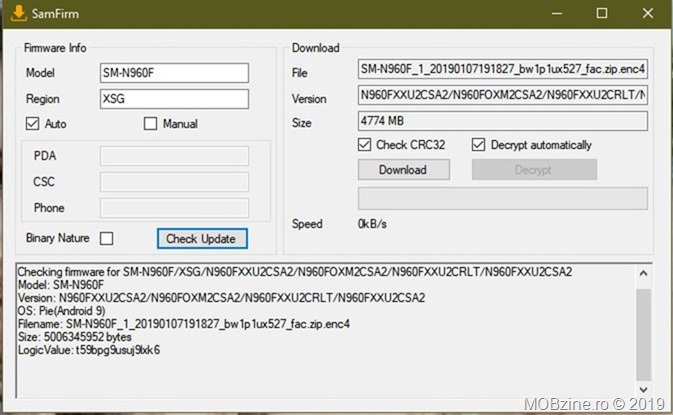Click the File name field
Screen dimensions: 673x415
click(503, 69)
